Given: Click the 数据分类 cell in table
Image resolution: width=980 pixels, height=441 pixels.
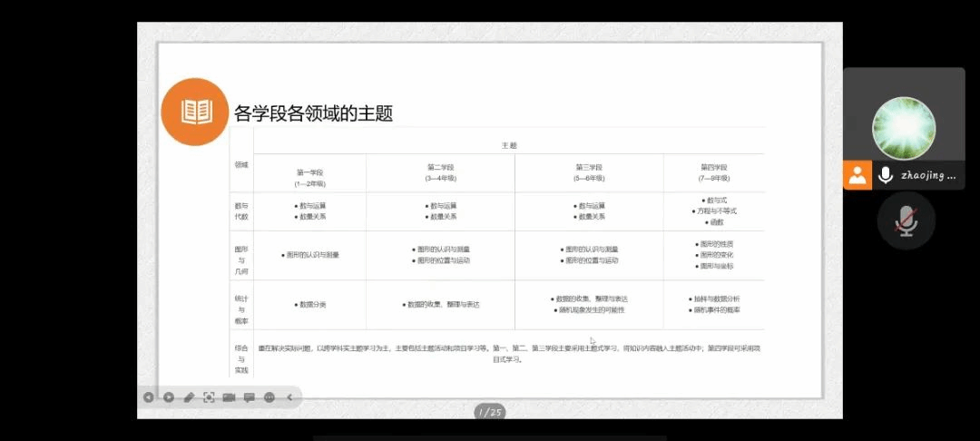Looking at the screenshot, I should click(309, 305).
